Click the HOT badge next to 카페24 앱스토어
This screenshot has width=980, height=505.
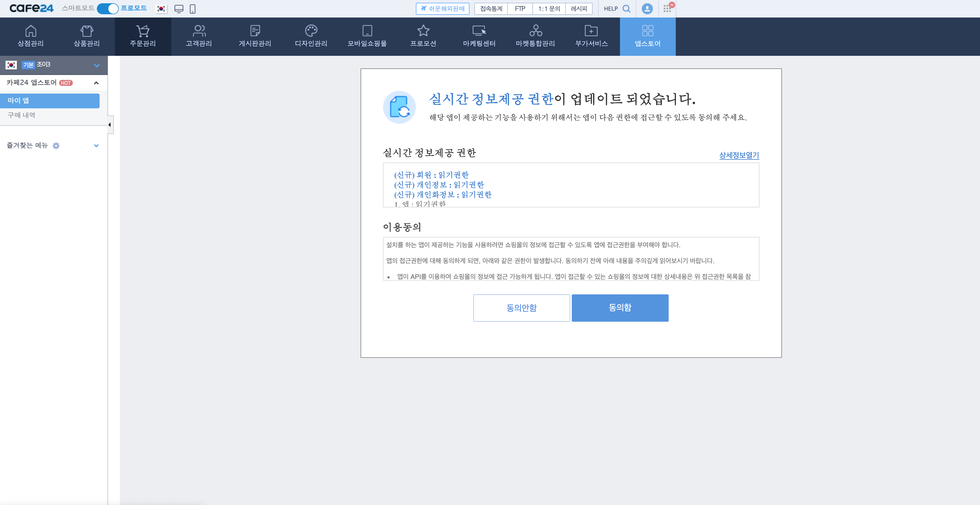pyautogui.click(x=66, y=83)
